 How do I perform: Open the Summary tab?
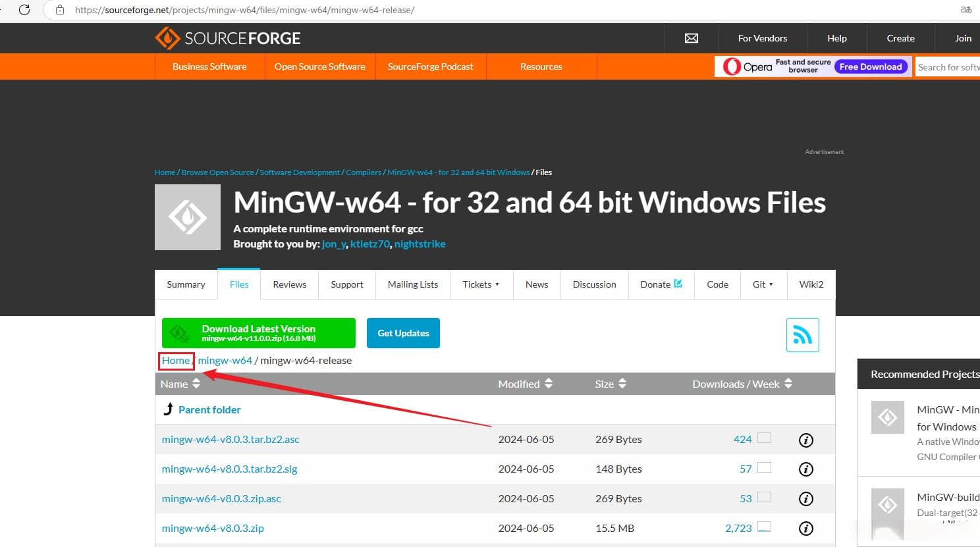click(x=186, y=284)
